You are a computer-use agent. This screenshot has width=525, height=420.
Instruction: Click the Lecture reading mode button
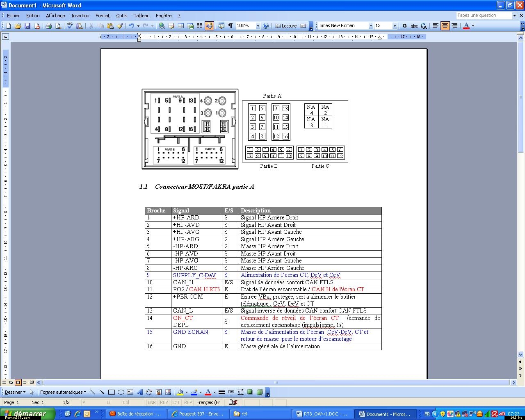click(x=286, y=26)
